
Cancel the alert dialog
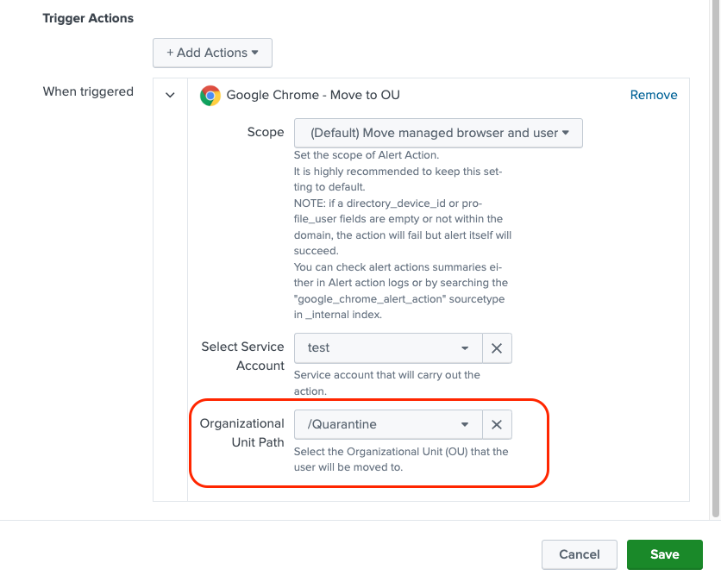tap(580, 554)
